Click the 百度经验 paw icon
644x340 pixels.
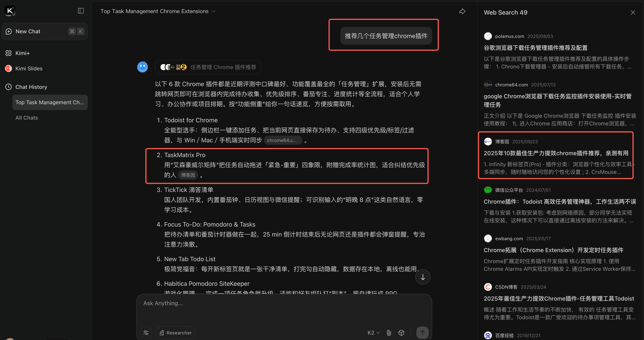click(x=488, y=335)
